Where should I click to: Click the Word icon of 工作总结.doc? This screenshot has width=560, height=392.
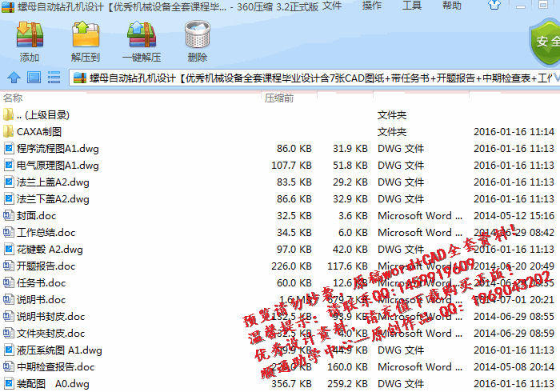(9, 233)
